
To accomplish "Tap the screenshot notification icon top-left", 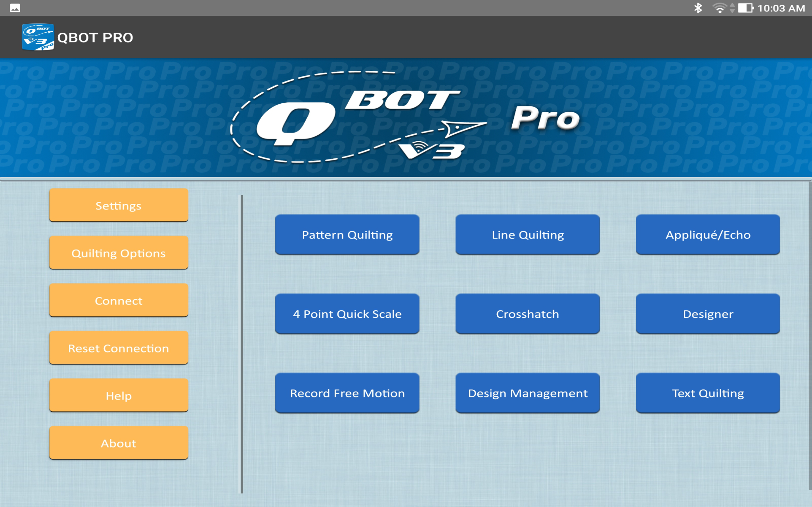I will click(15, 7).
